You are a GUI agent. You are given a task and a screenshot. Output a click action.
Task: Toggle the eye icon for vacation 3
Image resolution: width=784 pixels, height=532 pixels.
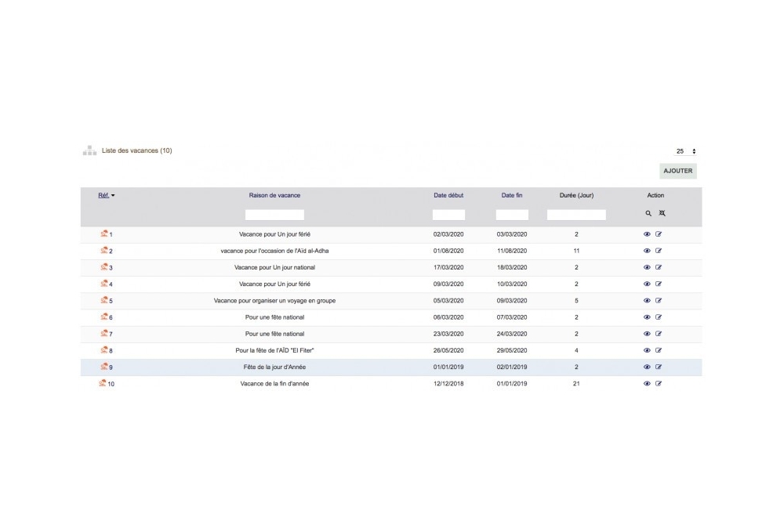point(647,267)
